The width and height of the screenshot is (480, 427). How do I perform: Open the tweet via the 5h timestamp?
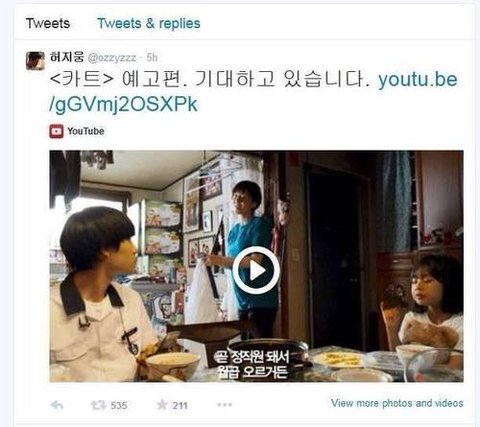pyautogui.click(x=152, y=58)
